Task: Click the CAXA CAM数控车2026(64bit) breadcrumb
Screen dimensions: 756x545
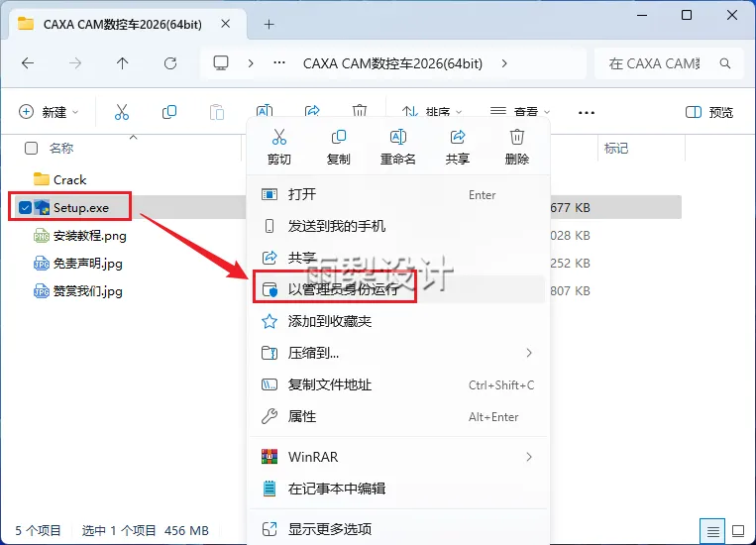Action: tap(392, 63)
